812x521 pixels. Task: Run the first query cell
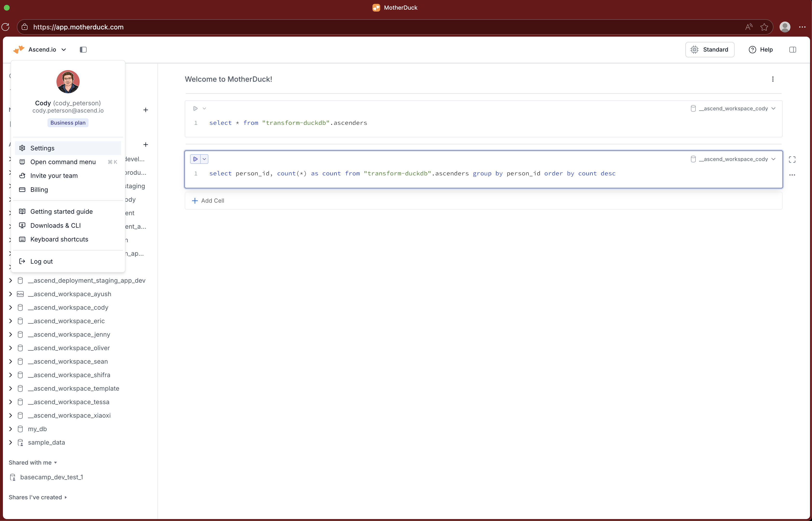(195, 109)
